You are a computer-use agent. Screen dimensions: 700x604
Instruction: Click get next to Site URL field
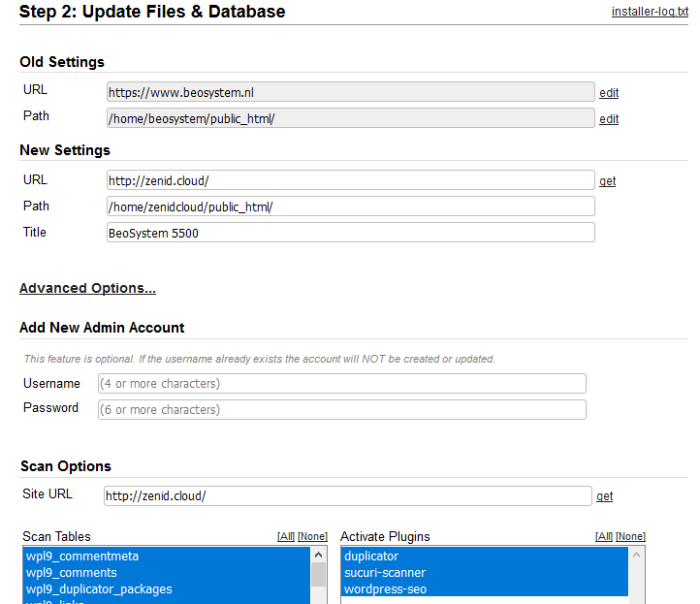click(604, 496)
